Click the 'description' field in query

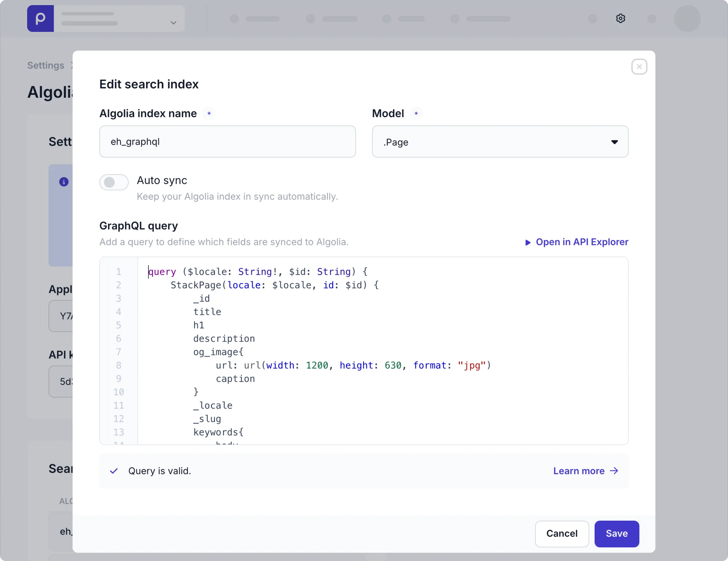click(224, 339)
